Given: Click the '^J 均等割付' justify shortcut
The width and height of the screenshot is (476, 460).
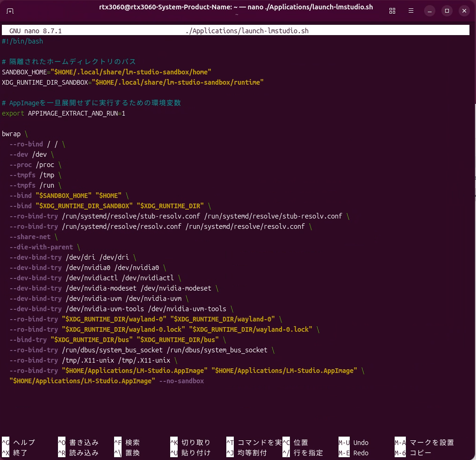Looking at the screenshot, I should 247,453.
